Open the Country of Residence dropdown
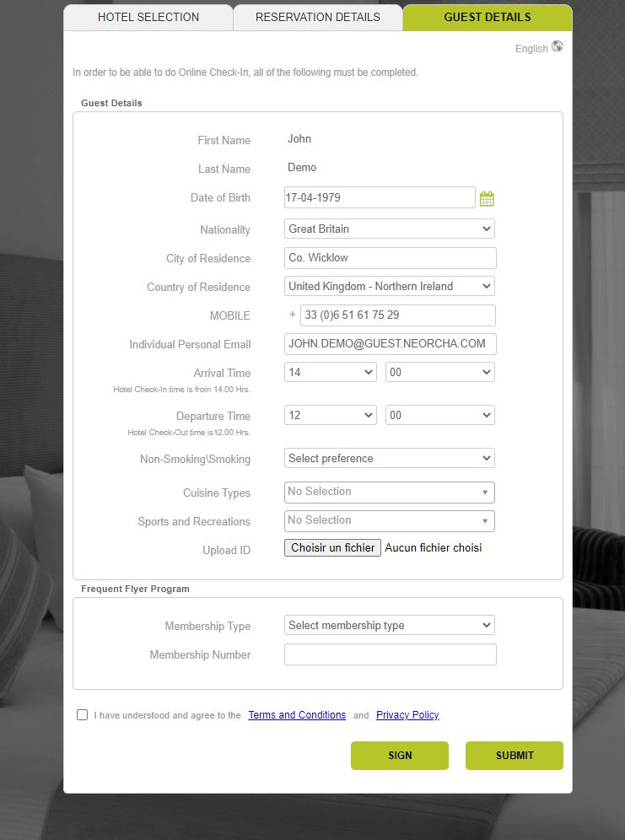 pyautogui.click(x=389, y=287)
